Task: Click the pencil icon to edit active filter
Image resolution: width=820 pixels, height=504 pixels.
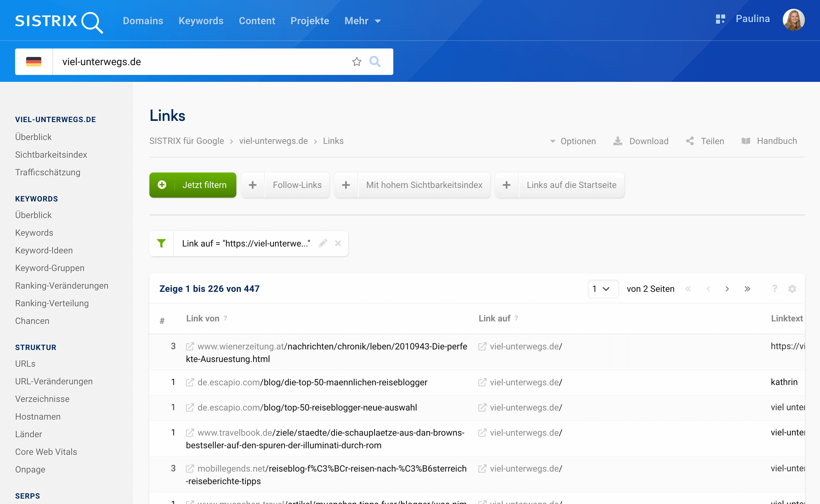Action: (x=323, y=243)
